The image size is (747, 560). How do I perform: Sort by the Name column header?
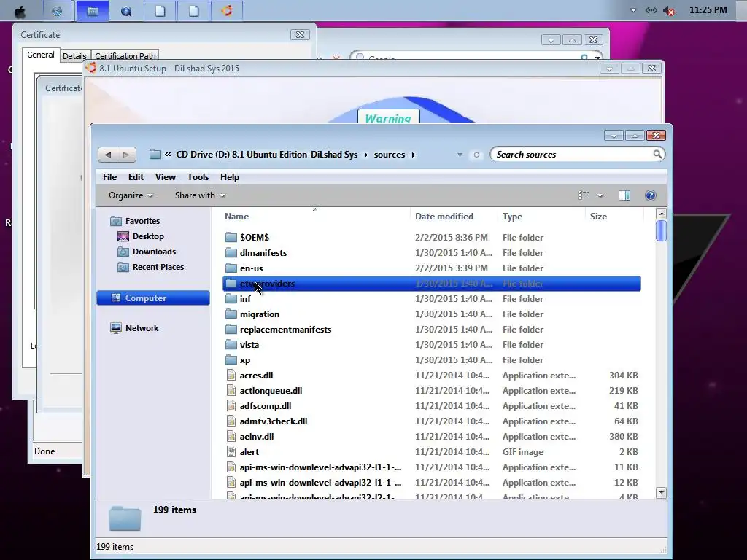tap(315, 216)
